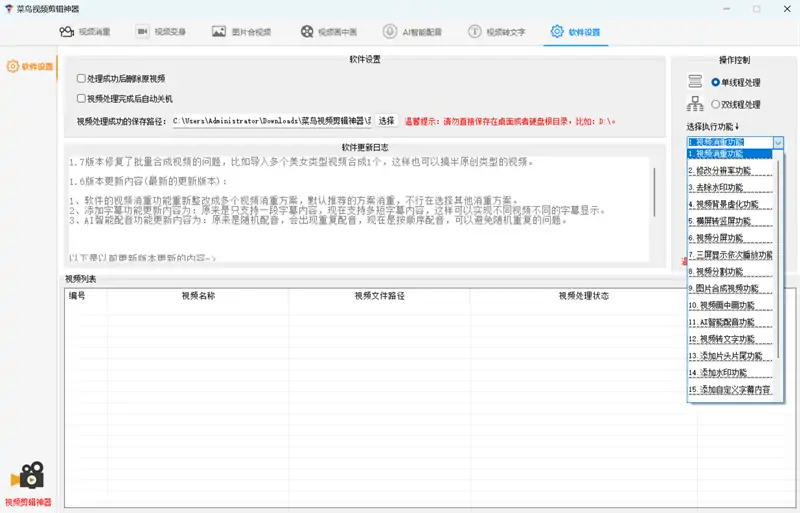Click the 视频变身 tab icon
This screenshot has height=513, width=800.
click(x=143, y=32)
